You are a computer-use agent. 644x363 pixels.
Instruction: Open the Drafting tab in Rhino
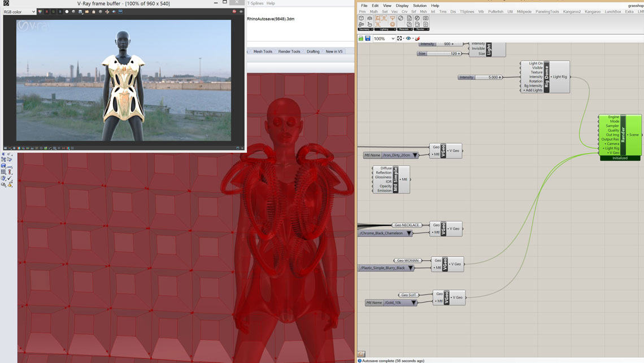313,51
